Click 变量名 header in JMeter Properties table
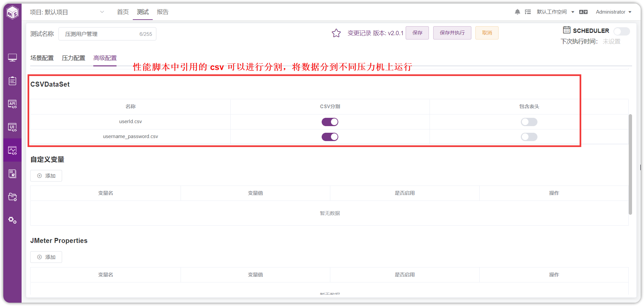 [106, 275]
